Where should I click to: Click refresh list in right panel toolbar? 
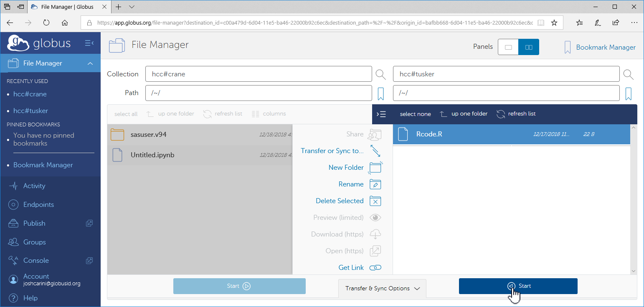click(516, 114)
